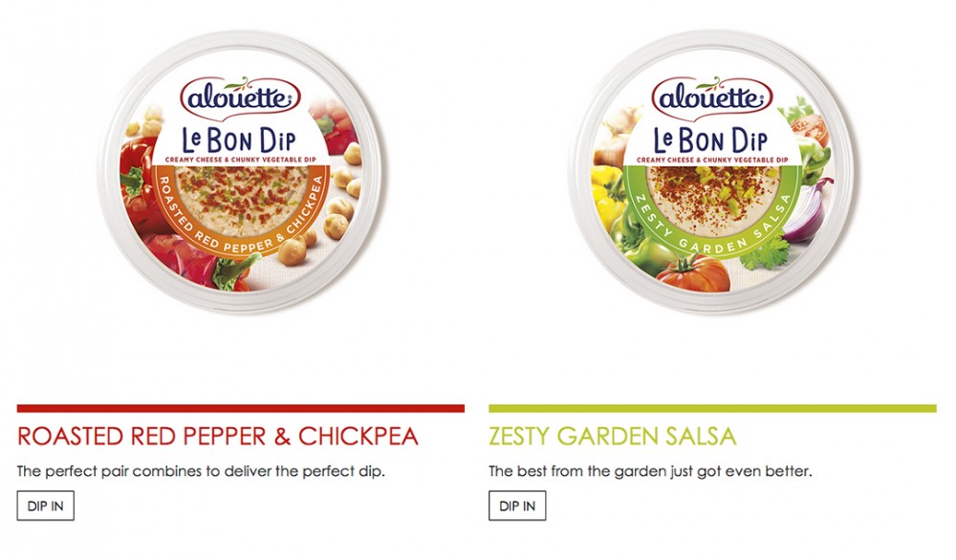This screenshot has height=560, width=956.
Task: Click the red divider bar above chickpea heading
Action: tap(241, 408)
